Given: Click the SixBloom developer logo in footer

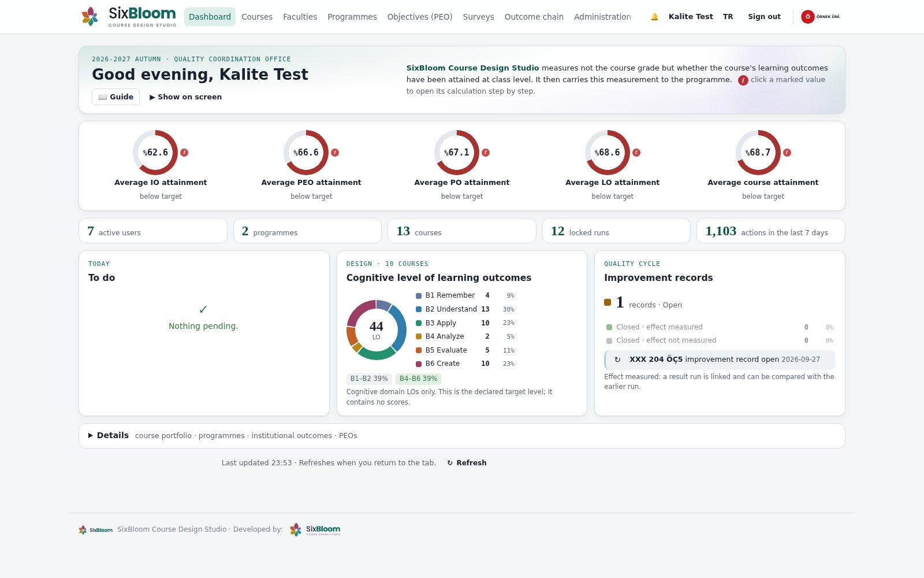Looking at the screenshot, I should coord(315,529).
